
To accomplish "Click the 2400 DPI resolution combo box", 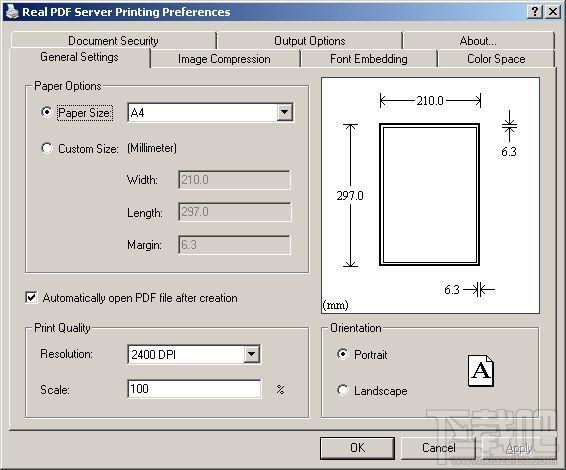I will click(x=194, y=354).
